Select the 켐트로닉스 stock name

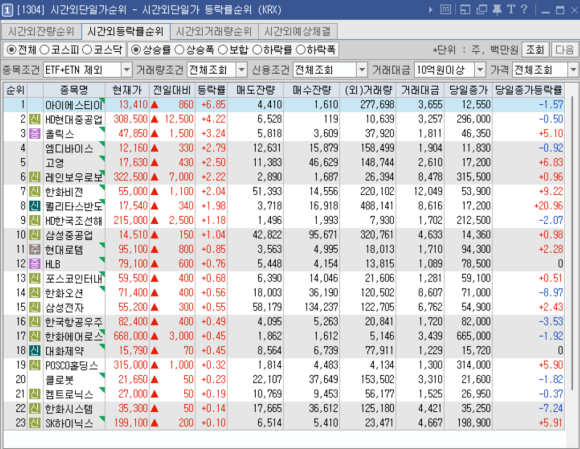pyautogui.click(x=69, y=394)
